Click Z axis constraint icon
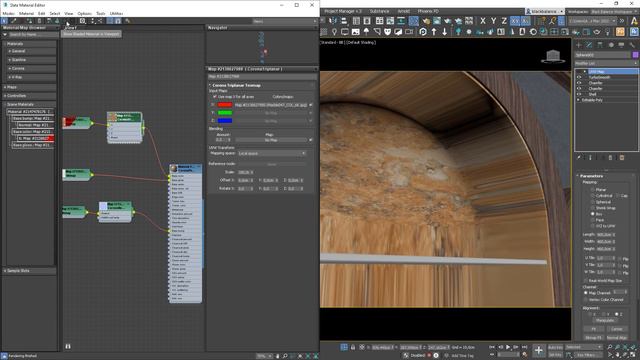The image size is (640, 360). tap(504, 20)
